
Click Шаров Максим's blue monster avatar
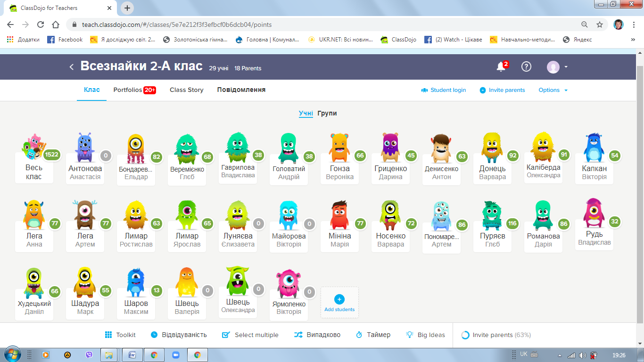point(136,282)
